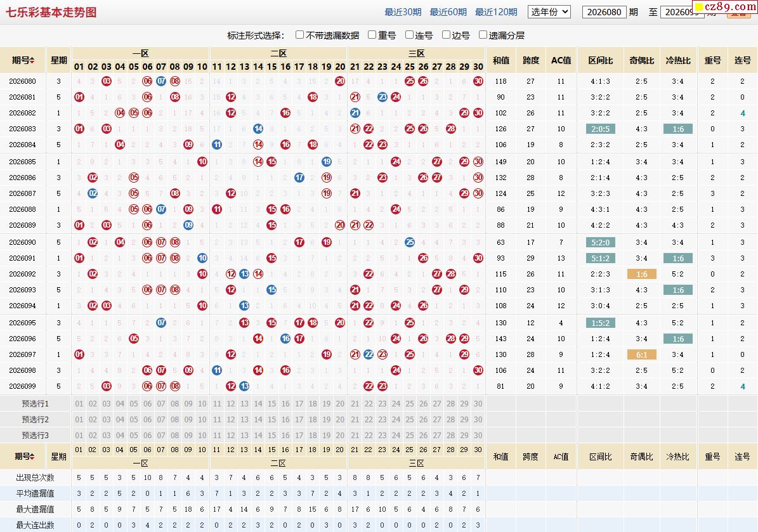
Task: Click the start period field 2026080
Action: (604, 12)
